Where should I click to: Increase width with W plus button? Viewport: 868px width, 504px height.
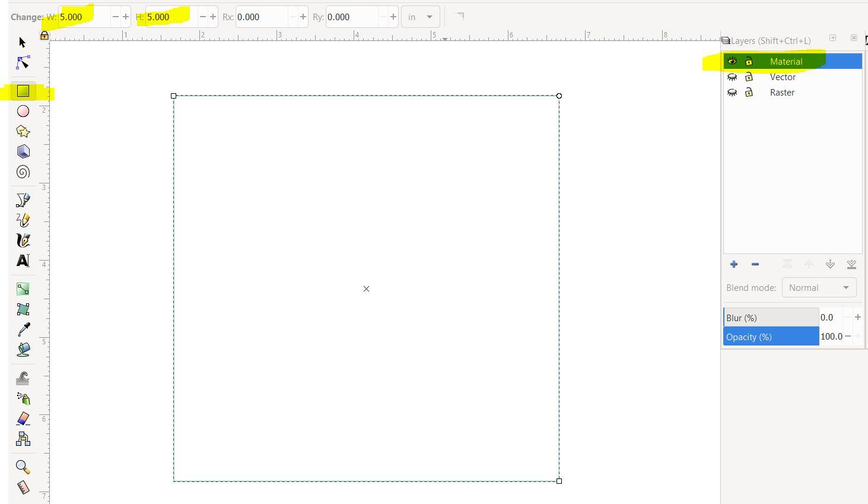coord(126,17)
